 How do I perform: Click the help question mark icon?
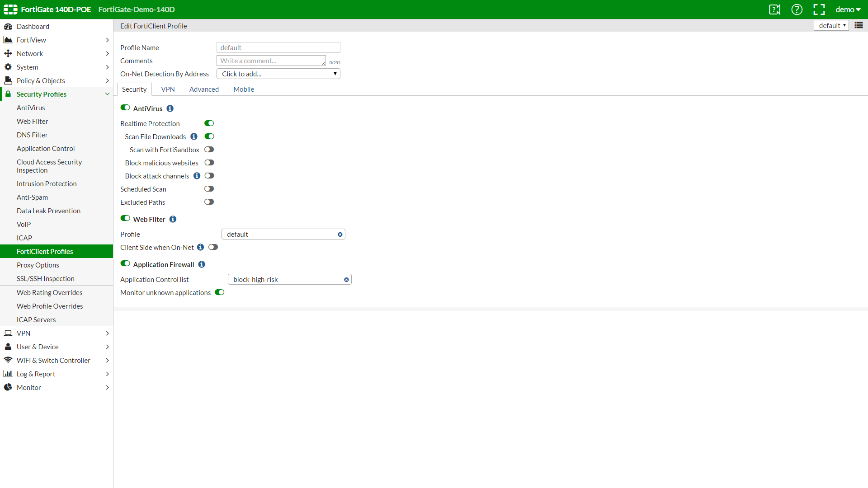click(797, 9)
